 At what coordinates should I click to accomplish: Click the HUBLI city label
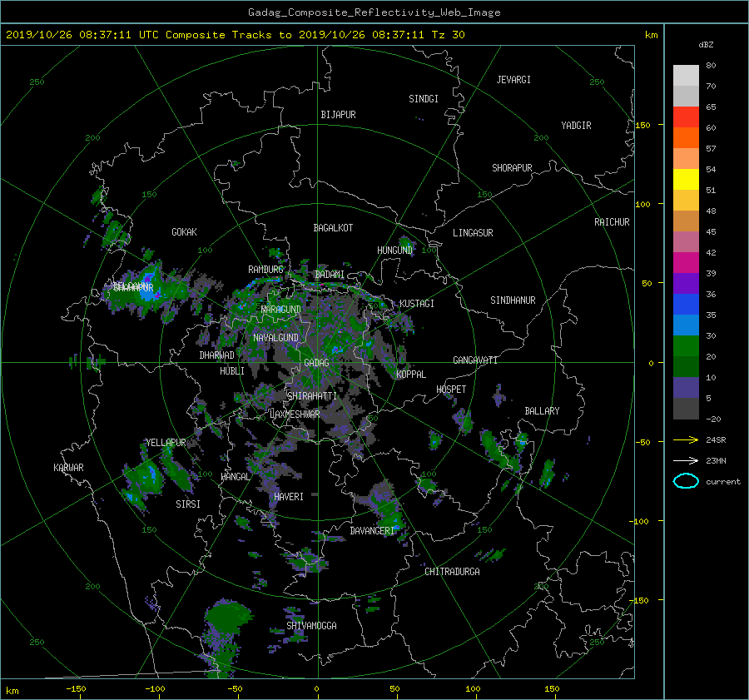231,371
